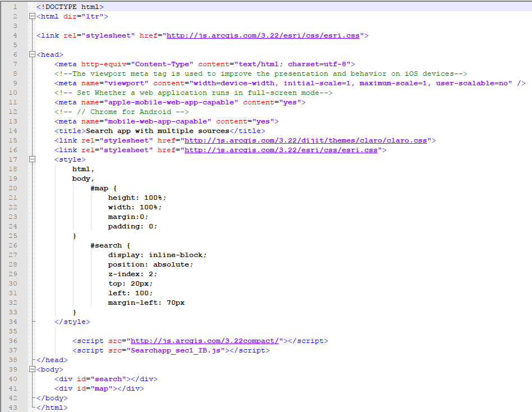Click the 'z-index: 2;' declaration

[132, 274]
